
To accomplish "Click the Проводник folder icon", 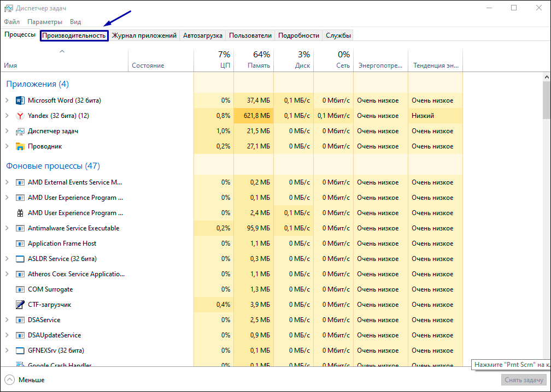I will [20, 146].
